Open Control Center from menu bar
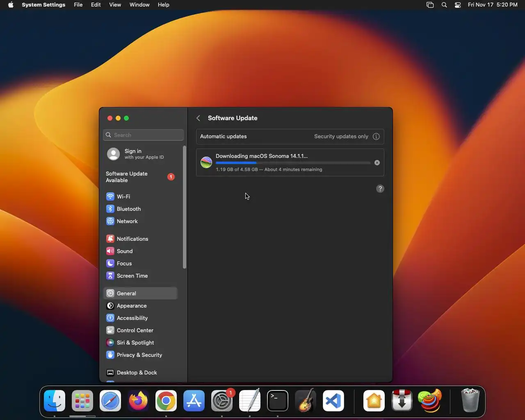The width and height of the screenshot is (525, 420). 458,5
